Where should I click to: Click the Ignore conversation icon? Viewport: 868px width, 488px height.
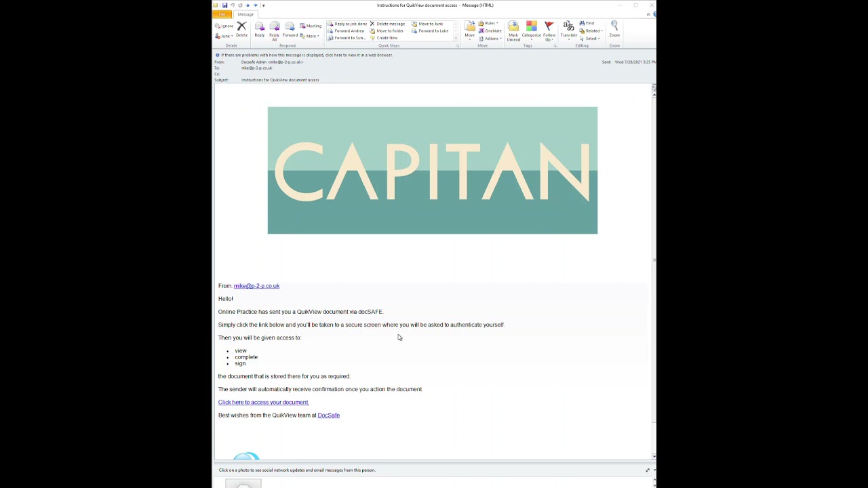tap(224, 26)
